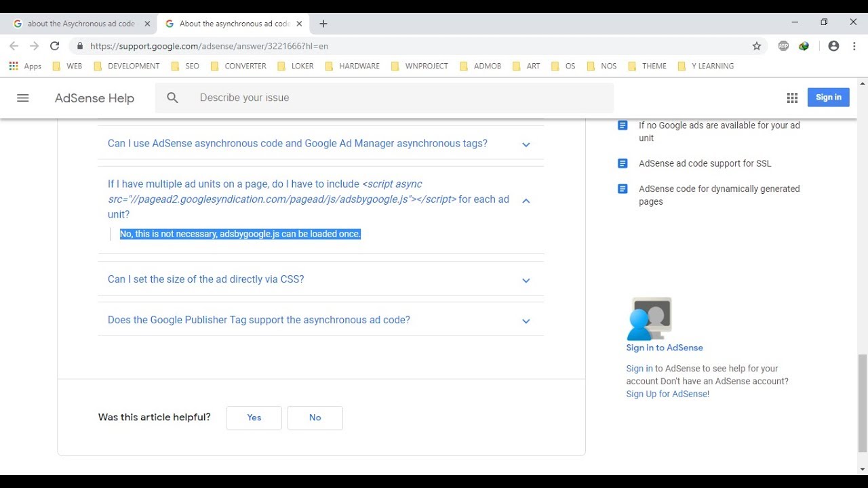Switch to the first browser tab
This screenshot has height=488, width=868.
click(75, 23)
